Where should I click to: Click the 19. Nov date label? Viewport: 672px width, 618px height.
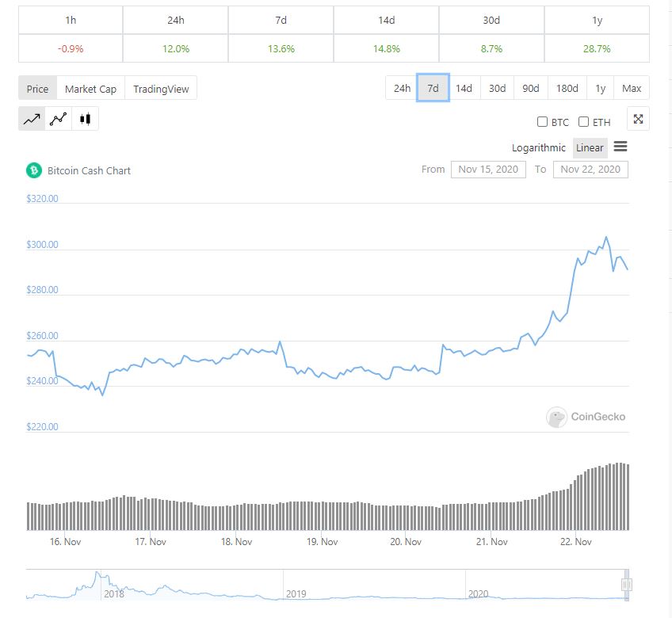click(x=323, y=542)
